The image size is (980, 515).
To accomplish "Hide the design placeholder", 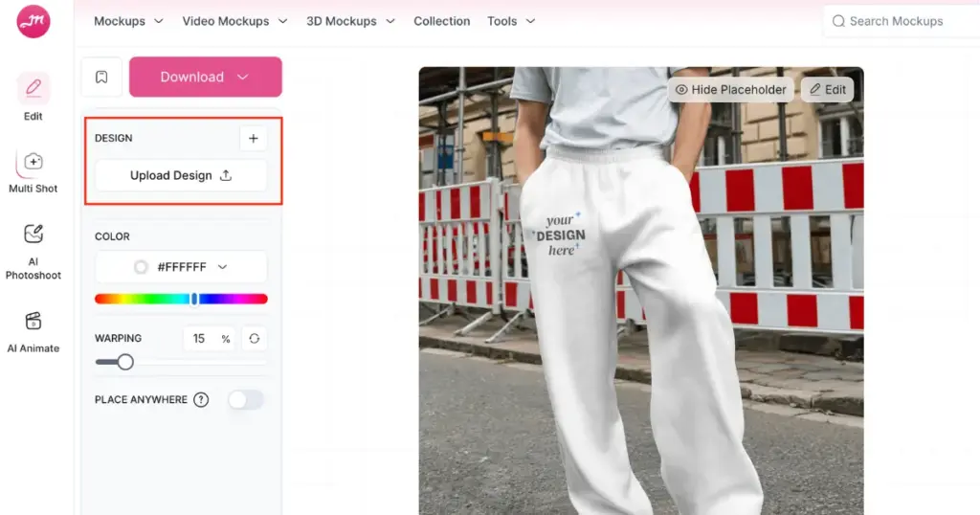I will click(x=730, y=89).
